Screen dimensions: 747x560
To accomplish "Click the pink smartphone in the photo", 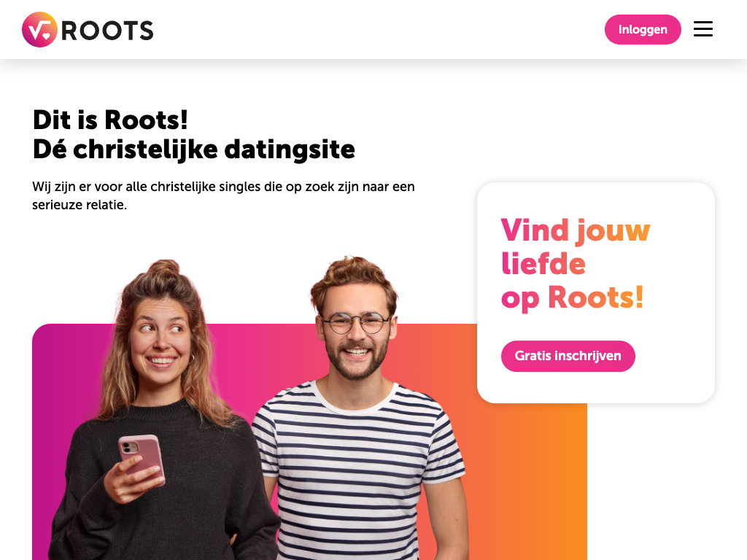I will tap(142, 459).
